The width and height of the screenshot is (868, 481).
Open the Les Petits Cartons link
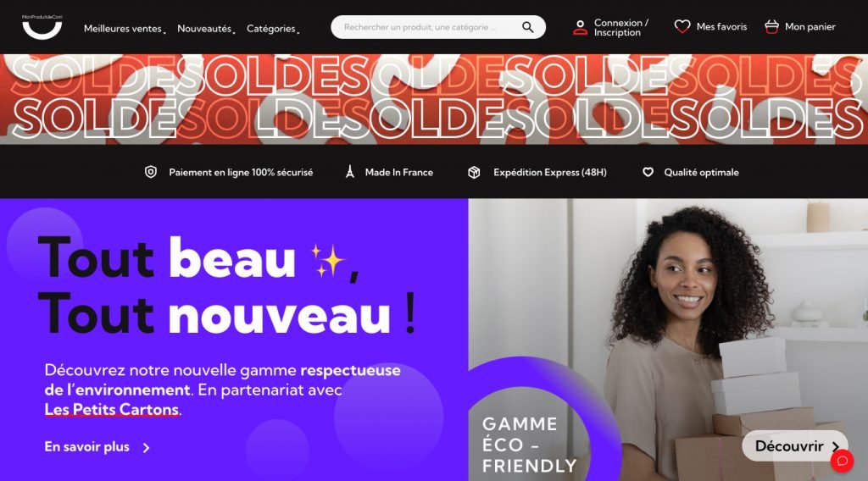(112, 410)
